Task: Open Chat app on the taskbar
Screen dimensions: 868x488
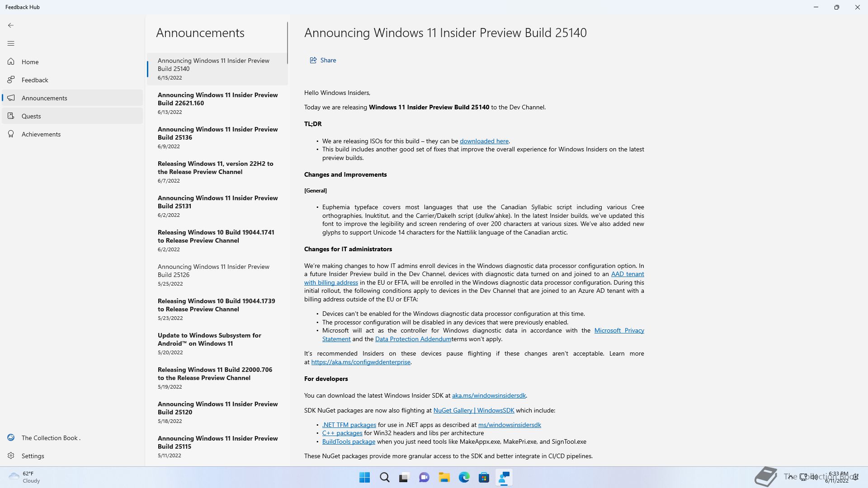Action: click(424, 477)
